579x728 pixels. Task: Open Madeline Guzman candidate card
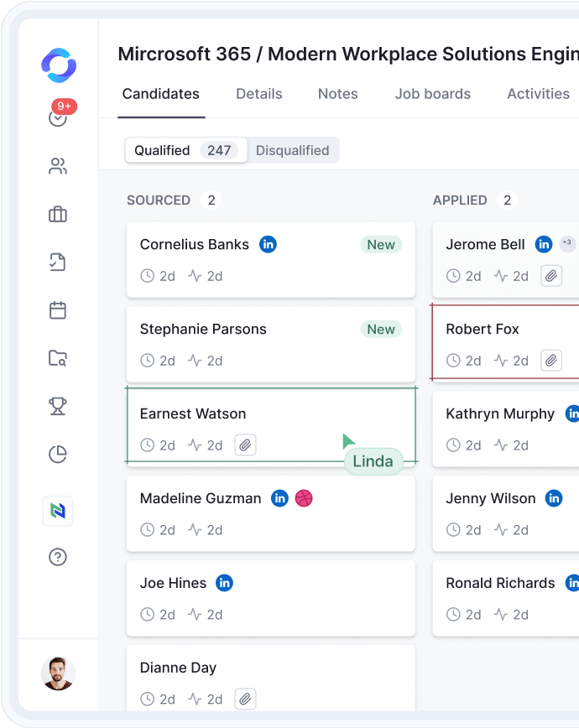(270, 513)
